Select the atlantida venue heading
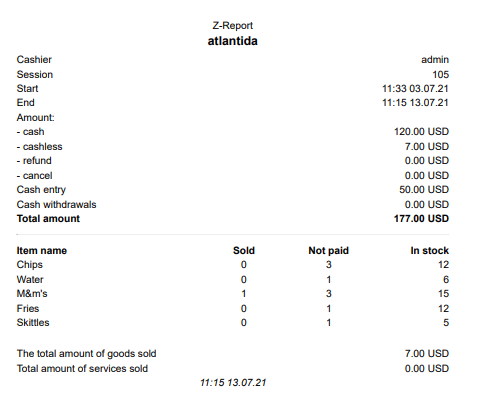The height and width of the screenshot is (395, 478). pos(233,41)
